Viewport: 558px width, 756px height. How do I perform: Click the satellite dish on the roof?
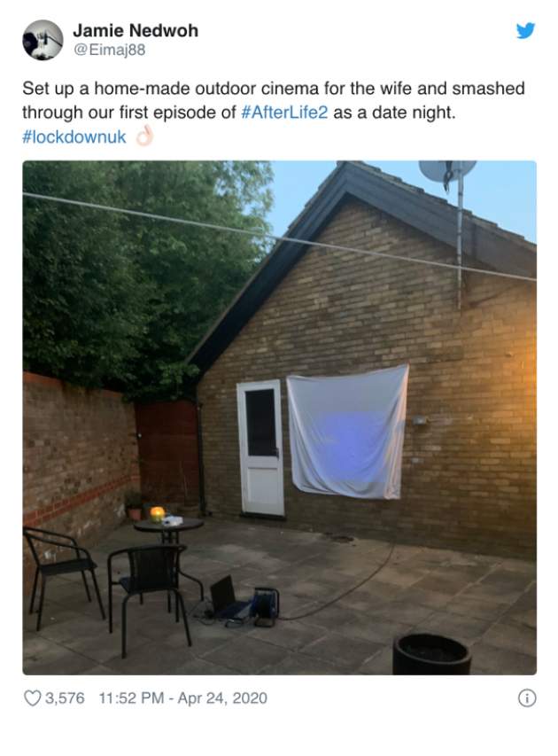(x=447, y=170)
